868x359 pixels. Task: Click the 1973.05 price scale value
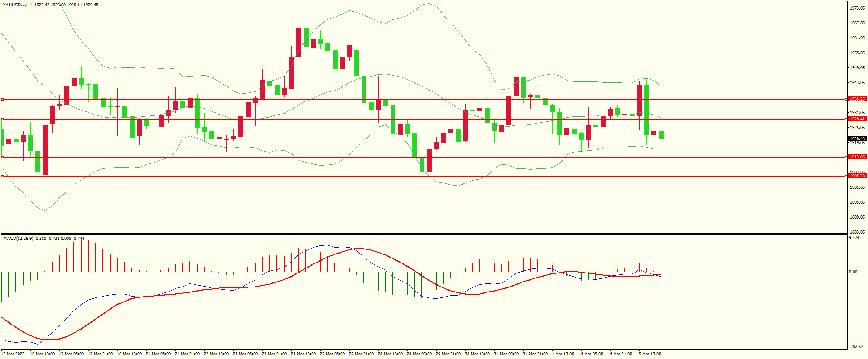pyautogui.click(x=857, y=8)
